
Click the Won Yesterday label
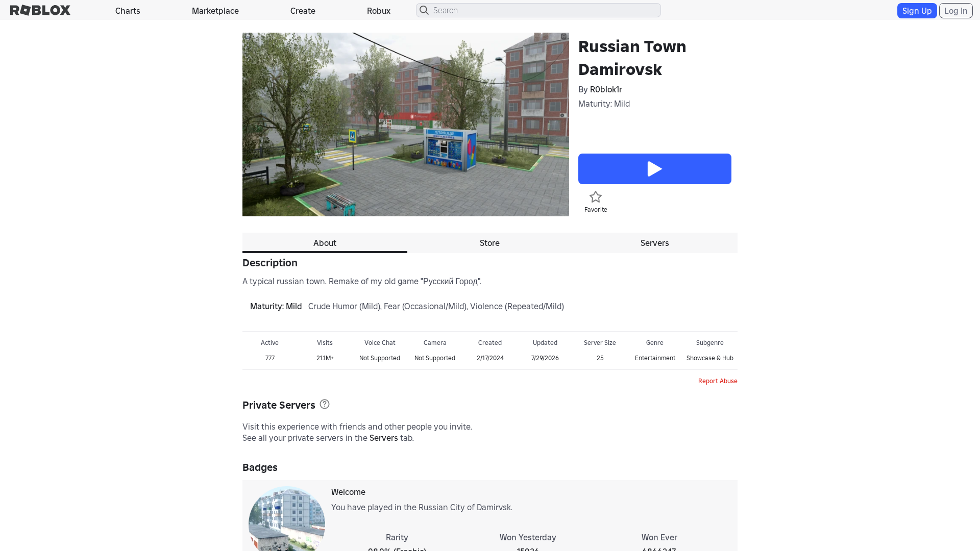(x=528, y=537)
